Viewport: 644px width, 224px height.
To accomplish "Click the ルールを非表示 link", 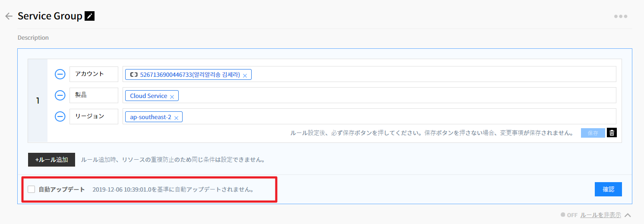I will [600, 215].
